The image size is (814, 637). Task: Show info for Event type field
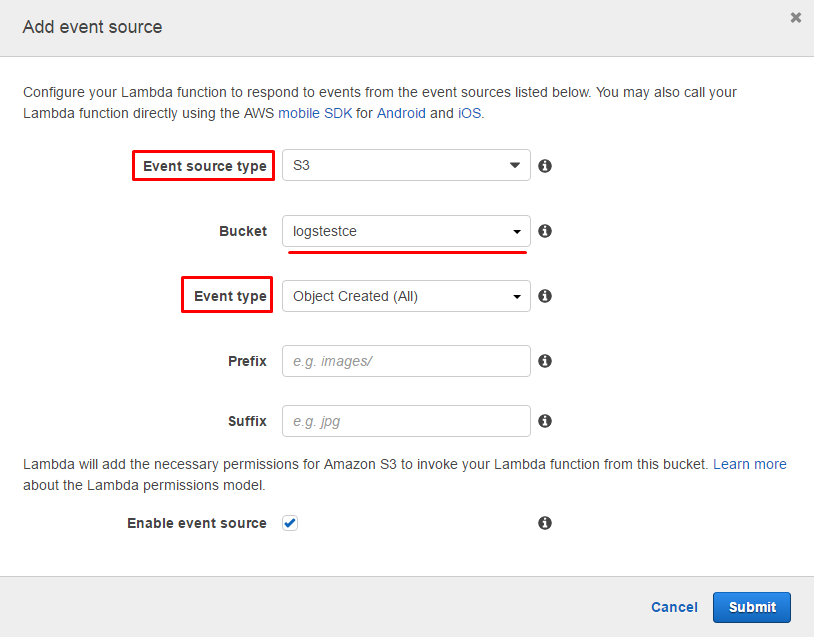pyautogui.click(x=545, y=296)
